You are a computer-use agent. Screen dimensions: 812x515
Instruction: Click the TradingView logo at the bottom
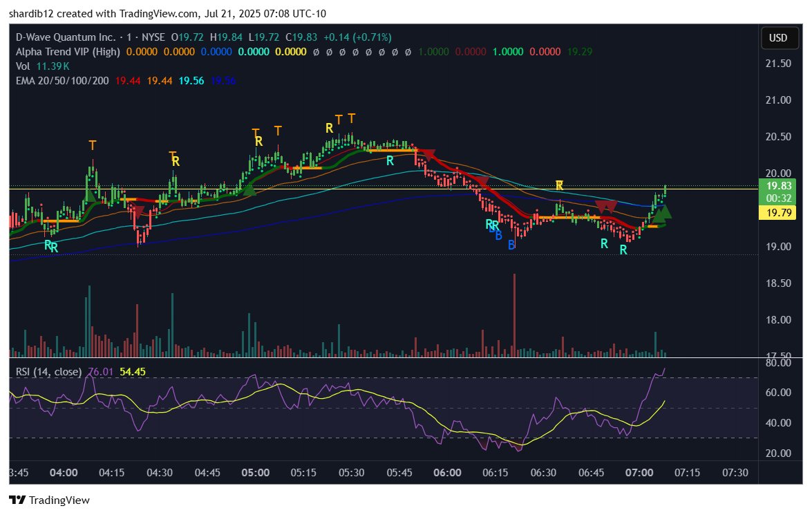point(49,500)
